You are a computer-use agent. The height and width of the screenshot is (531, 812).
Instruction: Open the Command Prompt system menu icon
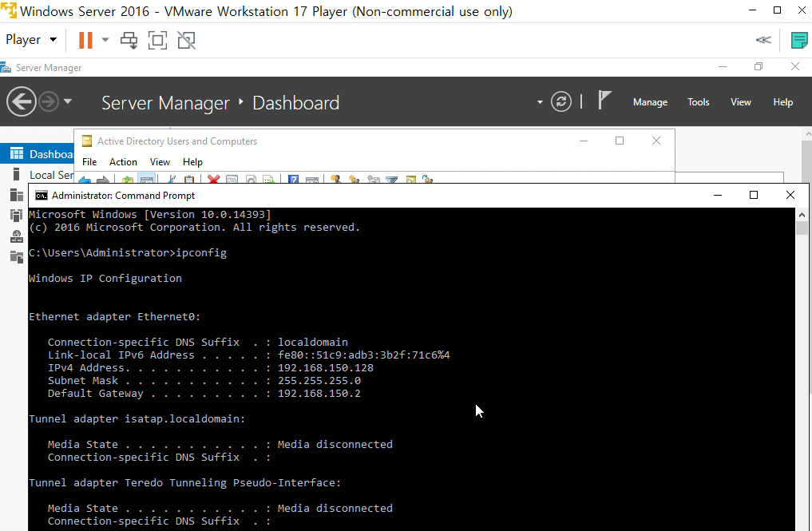click(41, 196)
